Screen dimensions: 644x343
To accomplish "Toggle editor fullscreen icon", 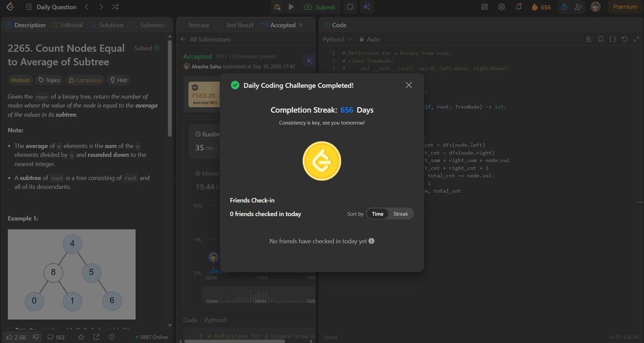I will (636, 39).
